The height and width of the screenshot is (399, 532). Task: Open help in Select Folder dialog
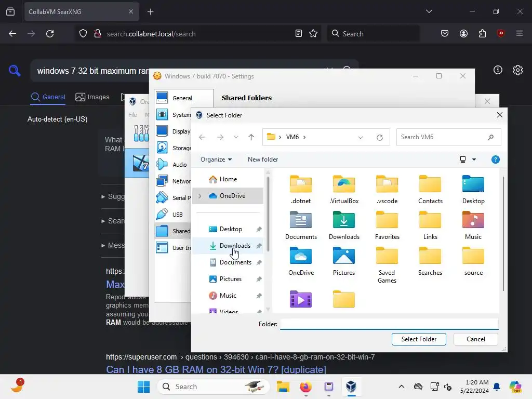point(495,159)
